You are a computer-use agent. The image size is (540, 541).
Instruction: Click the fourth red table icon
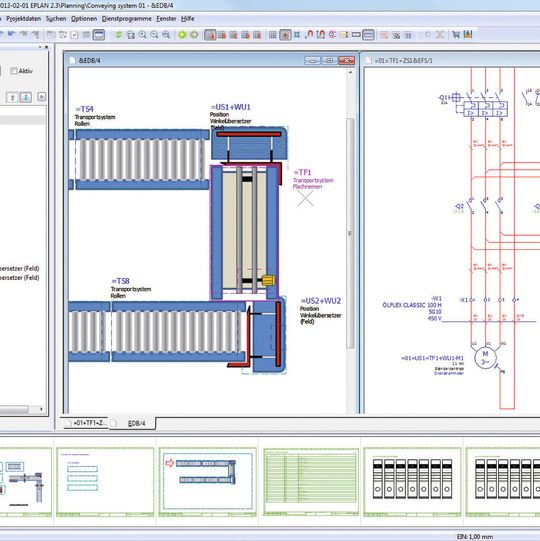pos(245,35)
